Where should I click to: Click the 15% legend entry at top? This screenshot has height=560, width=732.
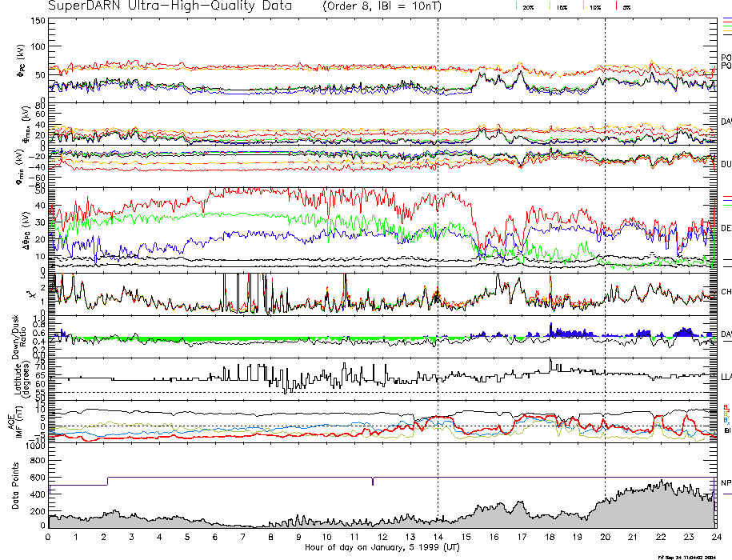[x=560, y=6]
